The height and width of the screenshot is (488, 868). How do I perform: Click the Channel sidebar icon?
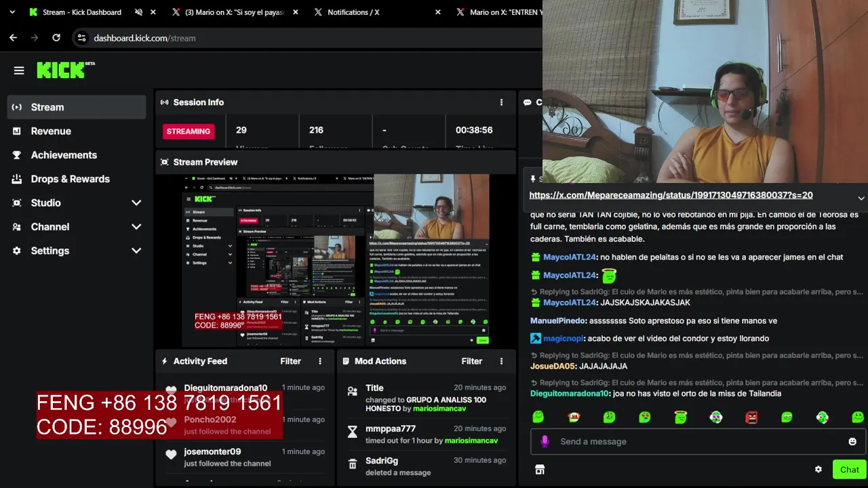17,227
